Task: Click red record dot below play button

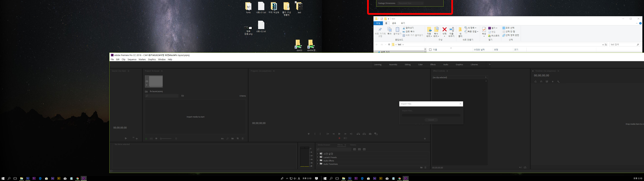Action: [339, 138]
